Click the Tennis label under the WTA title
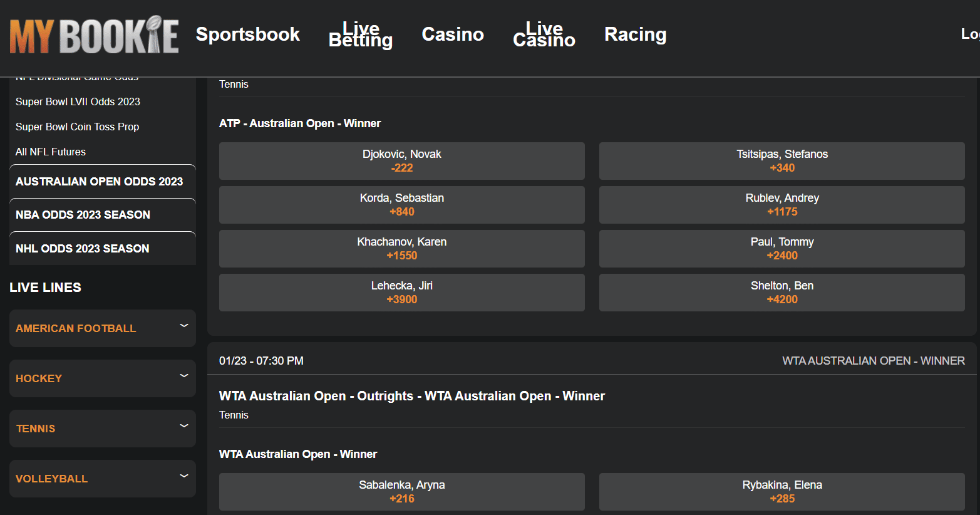This screenshot has height=515, width=980. (234, 415)
